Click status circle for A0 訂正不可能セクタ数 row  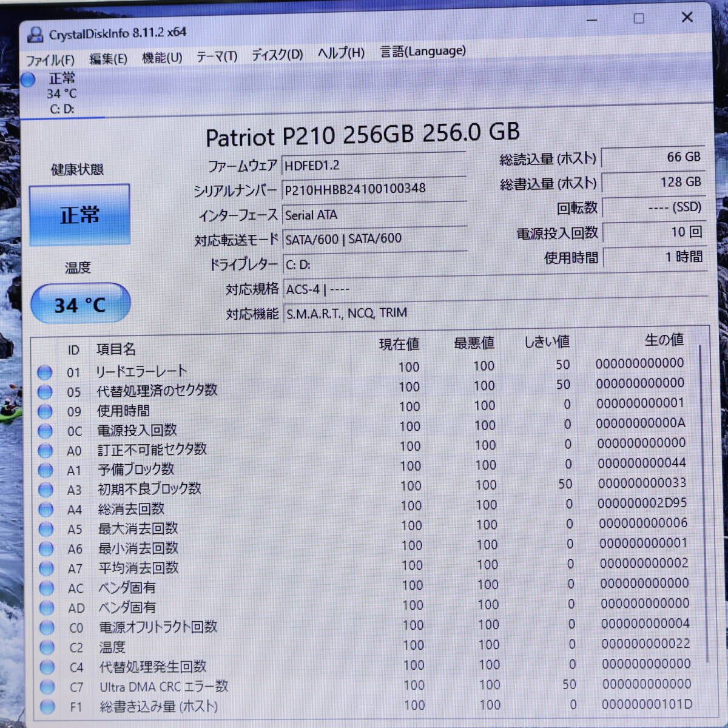(45, 450)
